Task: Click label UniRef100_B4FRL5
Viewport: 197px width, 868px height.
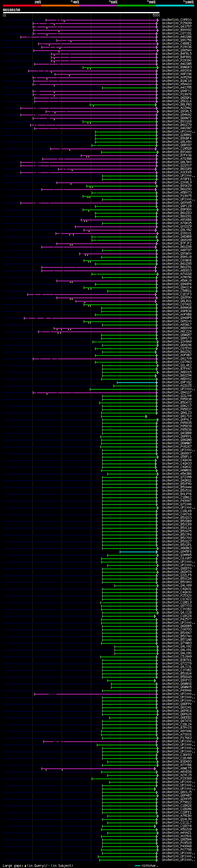Action: click(x=176, y=54)
